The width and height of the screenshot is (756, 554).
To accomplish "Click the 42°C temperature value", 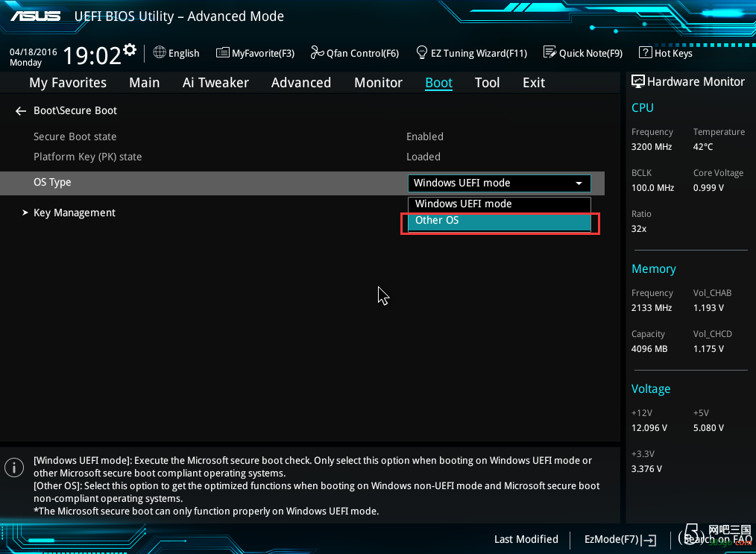I will coord(703,147).
